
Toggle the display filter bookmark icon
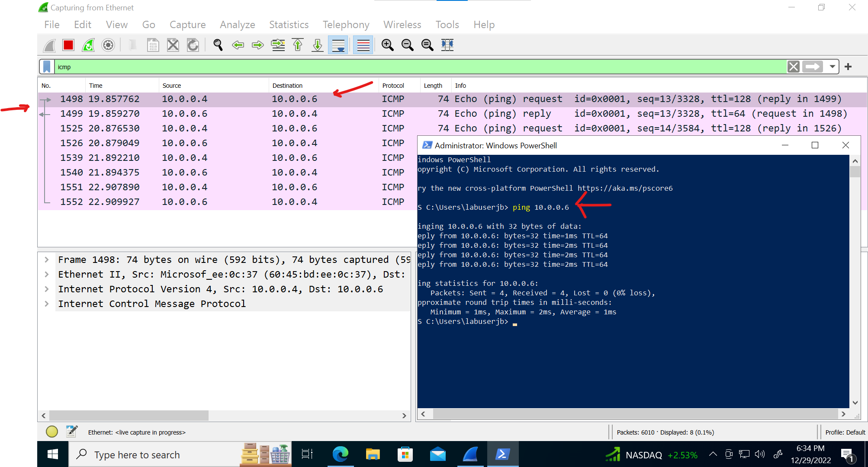tap(47, 67)
